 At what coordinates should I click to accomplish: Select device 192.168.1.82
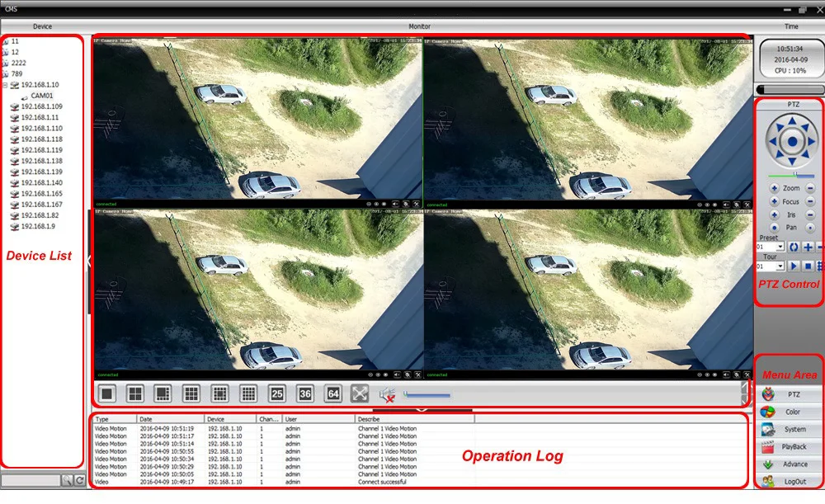coord(40,215)
